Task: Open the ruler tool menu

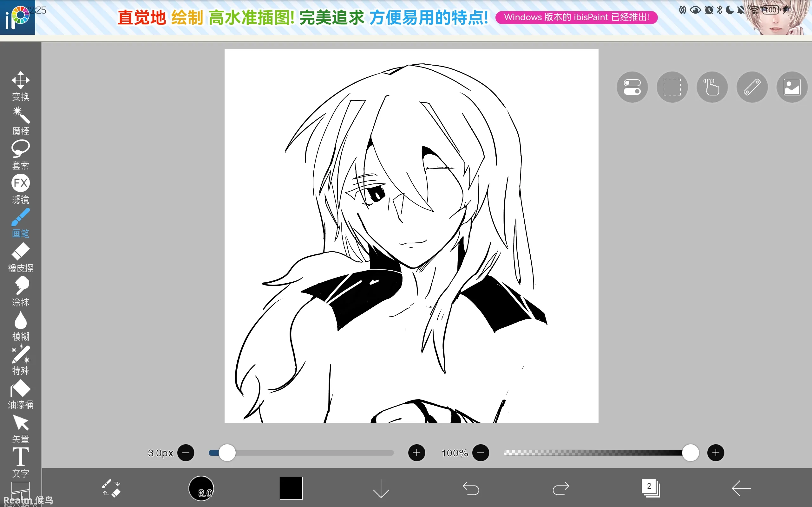Action: (752, 87)
